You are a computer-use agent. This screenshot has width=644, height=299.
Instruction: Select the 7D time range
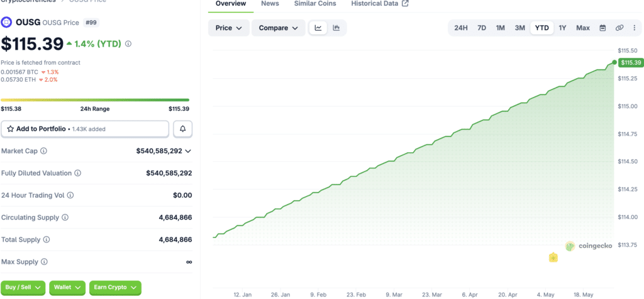pyautogui.click(x=482, y=28)
